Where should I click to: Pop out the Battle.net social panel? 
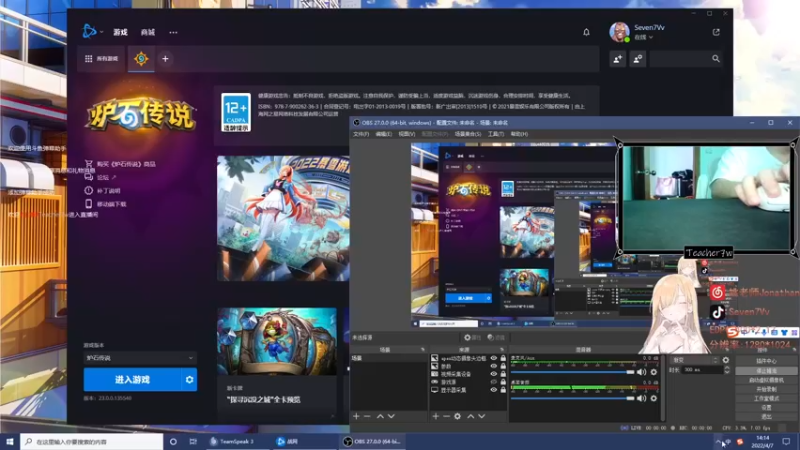click(716, 32)
